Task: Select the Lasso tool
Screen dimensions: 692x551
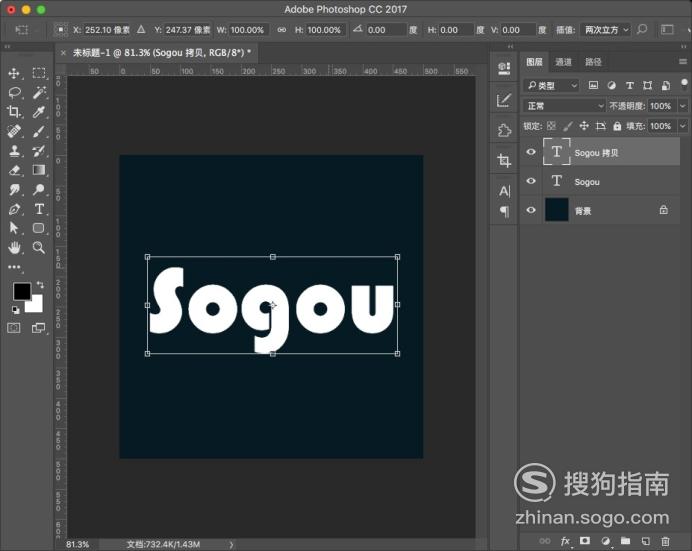Action: tap(14, 93)
